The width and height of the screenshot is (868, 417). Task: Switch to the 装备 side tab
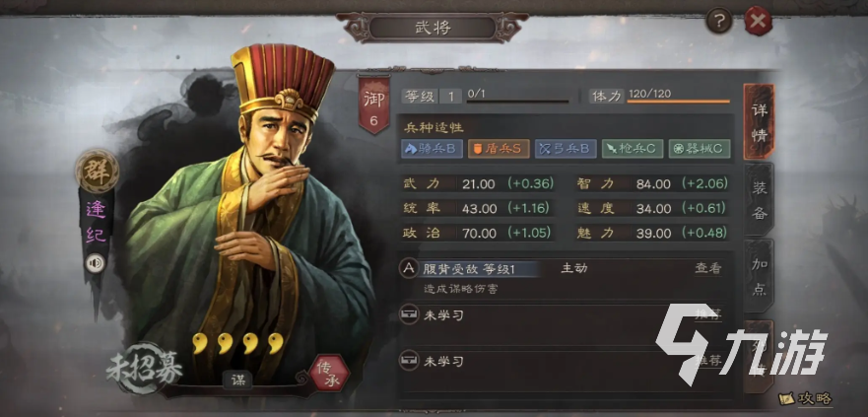click(759, 200)
